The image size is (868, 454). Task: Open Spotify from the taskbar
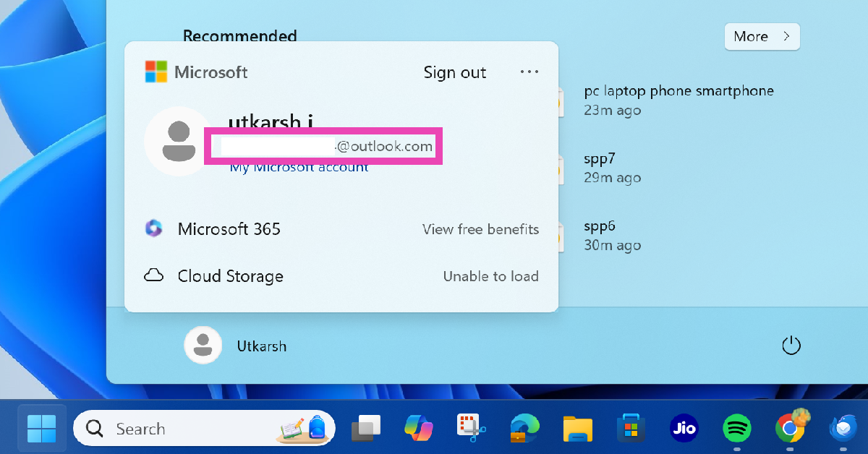(736, 429)
